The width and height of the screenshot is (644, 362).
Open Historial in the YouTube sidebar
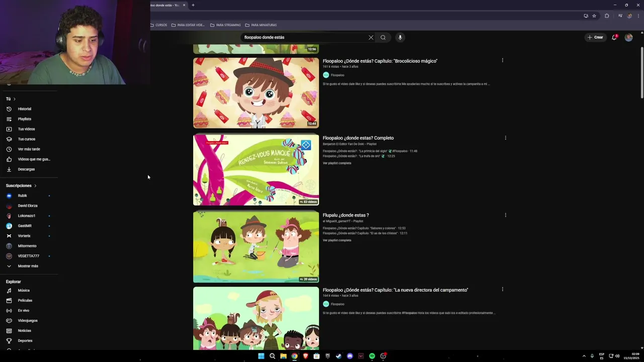[x=24, y=109]
